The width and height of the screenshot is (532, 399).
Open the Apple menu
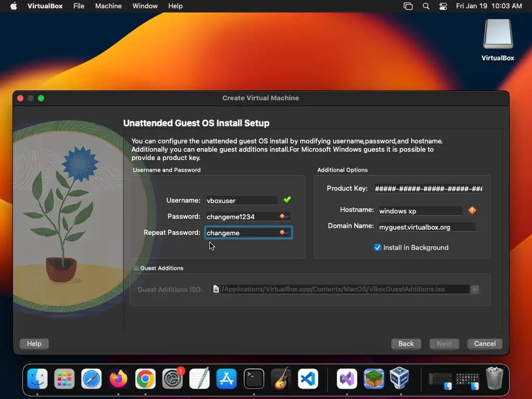click(14, 6)
